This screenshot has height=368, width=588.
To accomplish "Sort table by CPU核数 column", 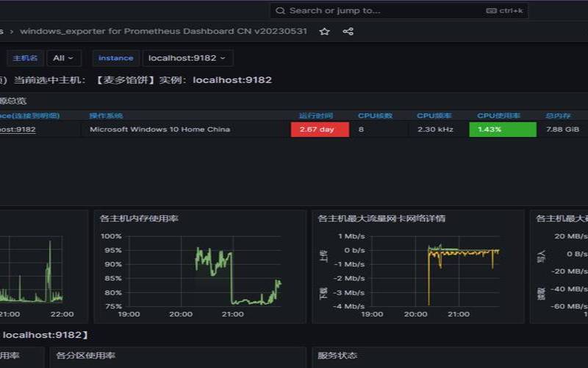I will tap(375, 116).
